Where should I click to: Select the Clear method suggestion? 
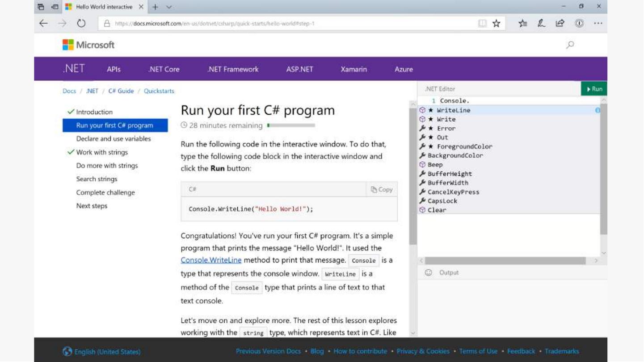point(509,210)
